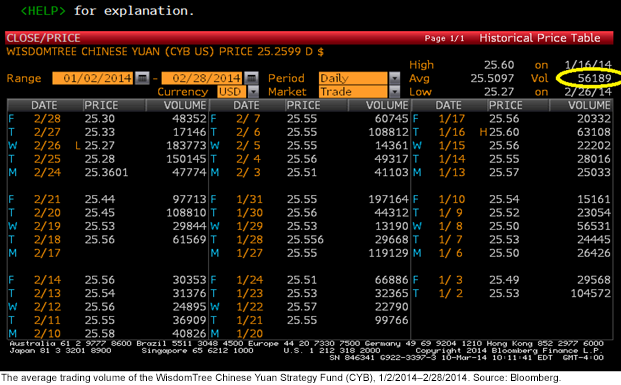The image size is (621, 385).
Task: Click the 1/16 high price 25.60
Action: pyautogui.click(x=504, y=132)
